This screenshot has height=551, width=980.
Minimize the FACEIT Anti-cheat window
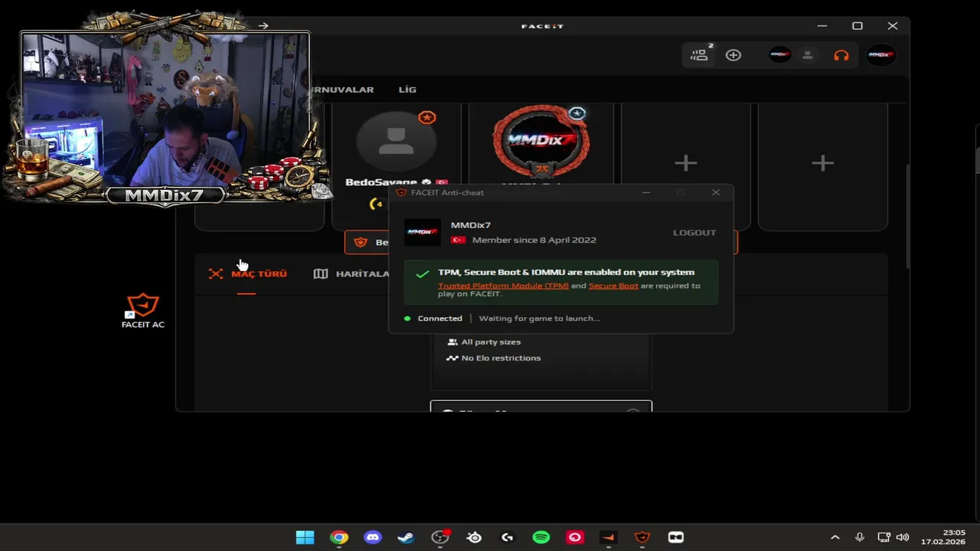click(x=646, y=192)
